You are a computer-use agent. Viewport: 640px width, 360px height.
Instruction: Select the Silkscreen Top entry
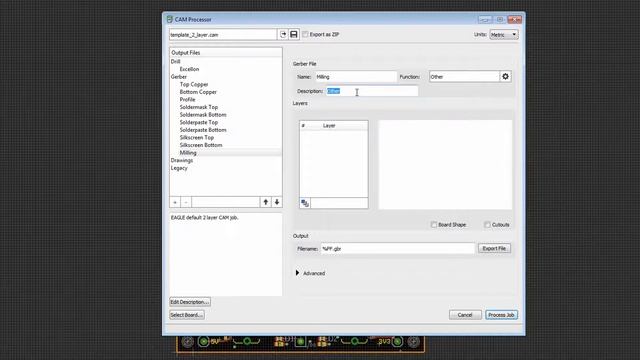197,138
